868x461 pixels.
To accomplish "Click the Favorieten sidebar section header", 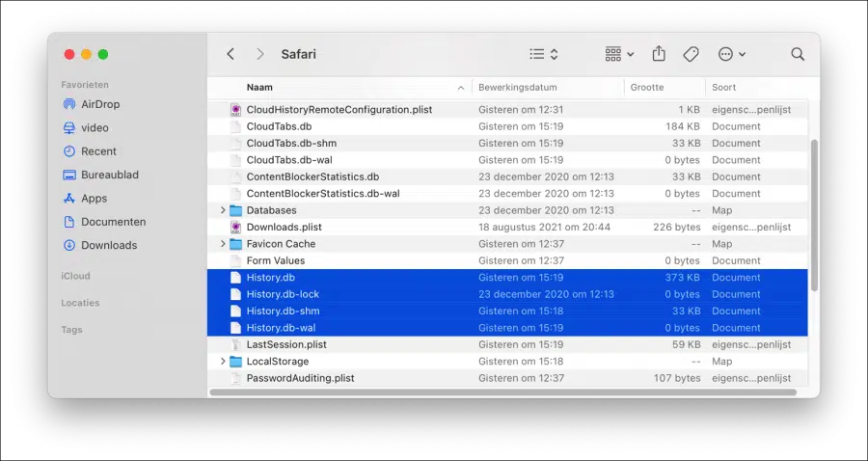I will click(85, 85).
